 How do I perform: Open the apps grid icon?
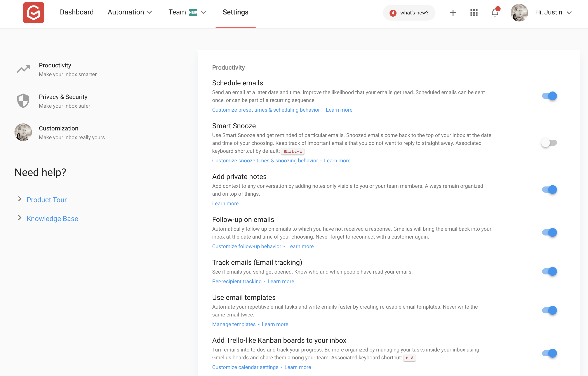[x=474, y=12]
